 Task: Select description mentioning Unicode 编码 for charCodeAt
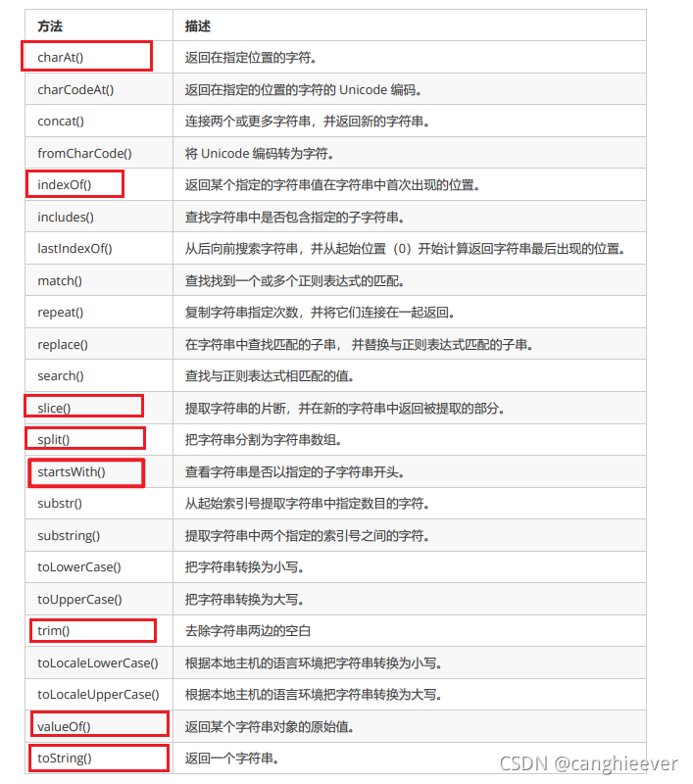coord(303,90)
